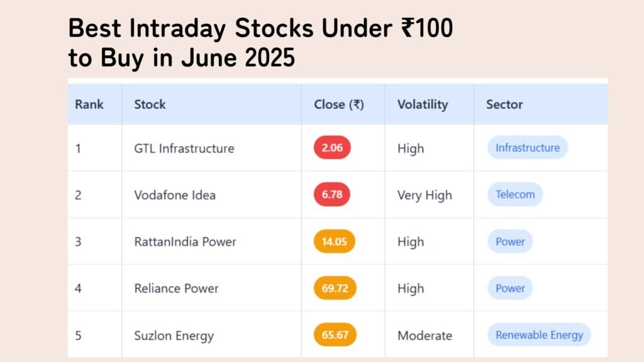The height and width of the screenshot is (362, 644).
Task: Select the RattanIndia Power stock name
Action: 186,242
